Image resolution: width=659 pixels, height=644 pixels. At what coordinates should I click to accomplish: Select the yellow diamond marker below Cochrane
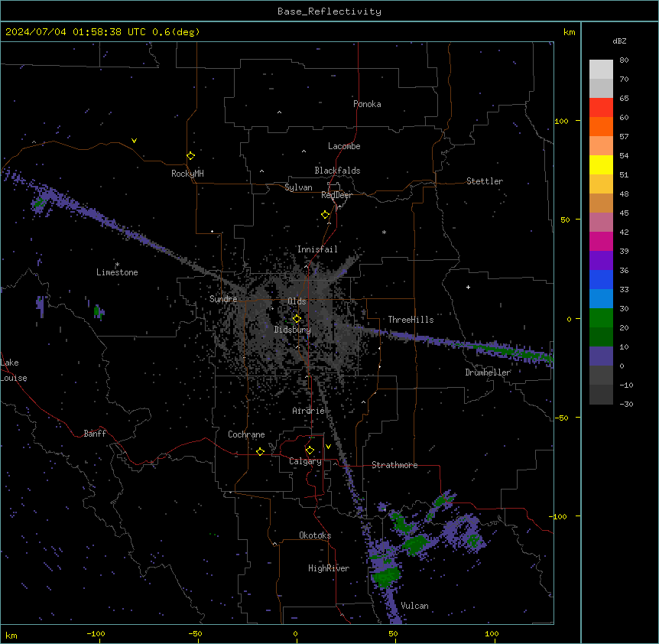point(260,451)
